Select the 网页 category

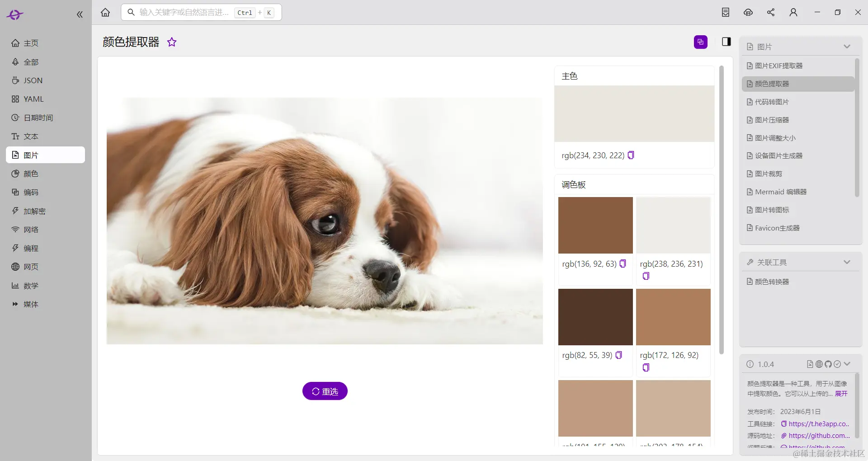pos(45,267)
